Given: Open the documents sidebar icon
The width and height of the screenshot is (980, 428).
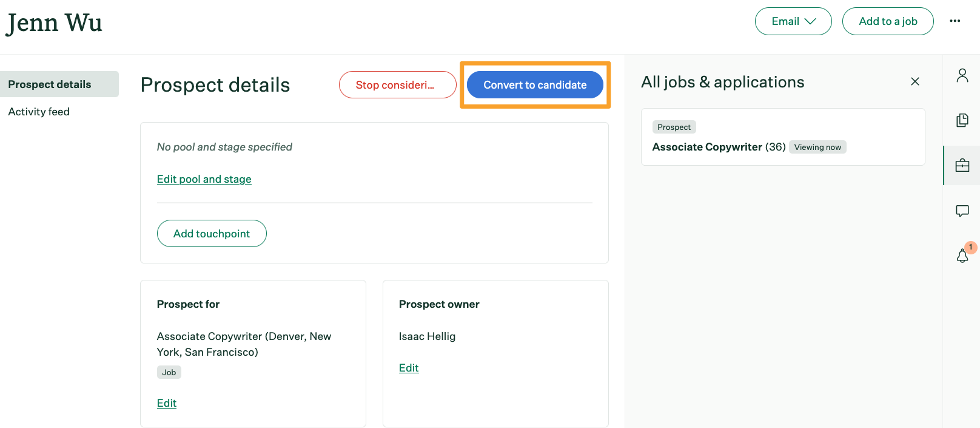Looking at the screenshot, I should 962,120.
